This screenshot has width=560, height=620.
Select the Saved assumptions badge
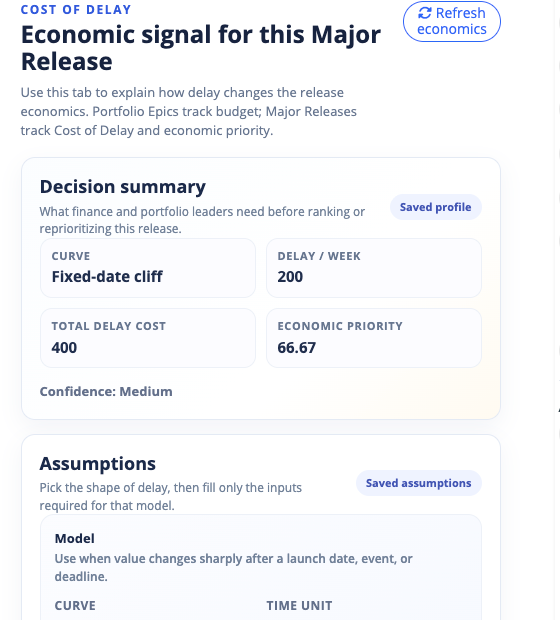(x=418, y=483)
